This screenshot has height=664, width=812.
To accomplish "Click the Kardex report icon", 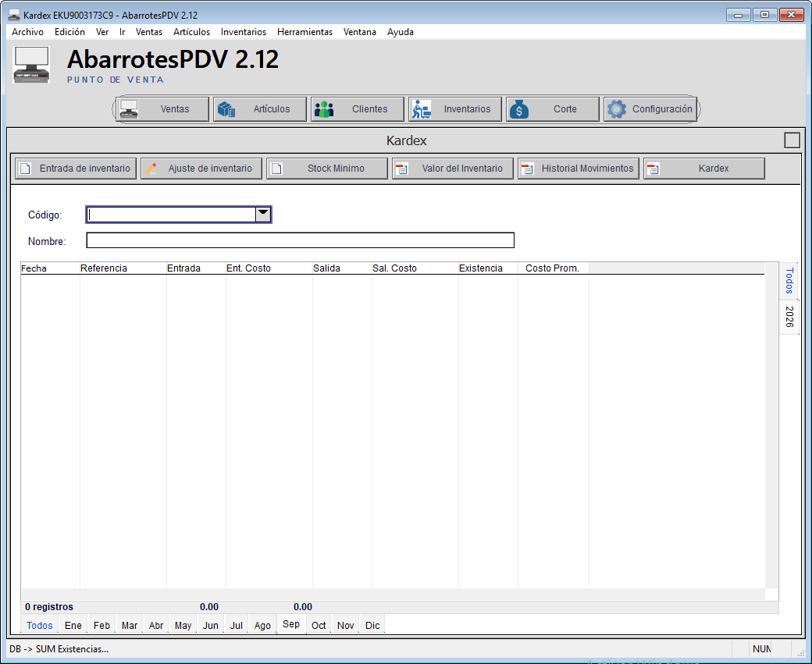I will coord(653,169).
